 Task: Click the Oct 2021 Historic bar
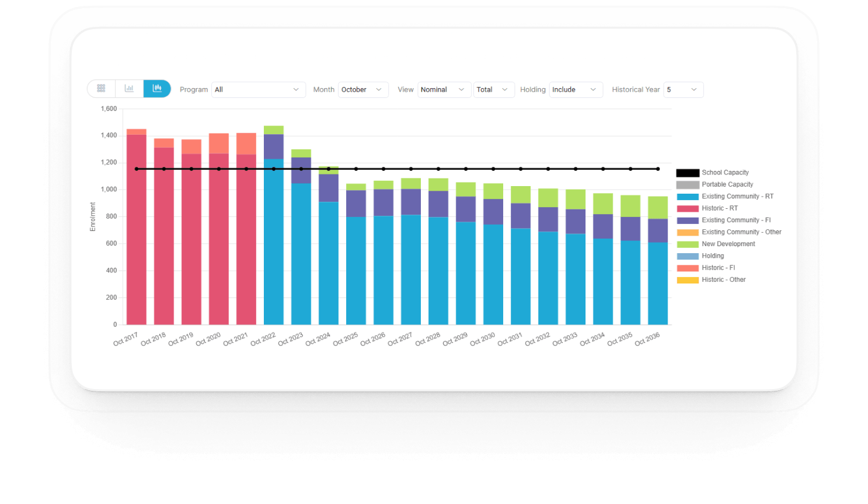point(246,229)
